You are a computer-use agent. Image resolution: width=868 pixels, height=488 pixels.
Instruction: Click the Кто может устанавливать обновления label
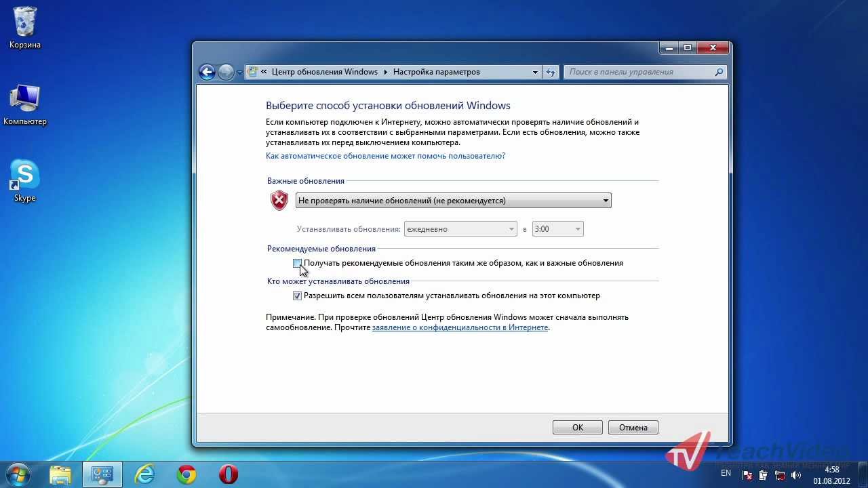[338, 281]
